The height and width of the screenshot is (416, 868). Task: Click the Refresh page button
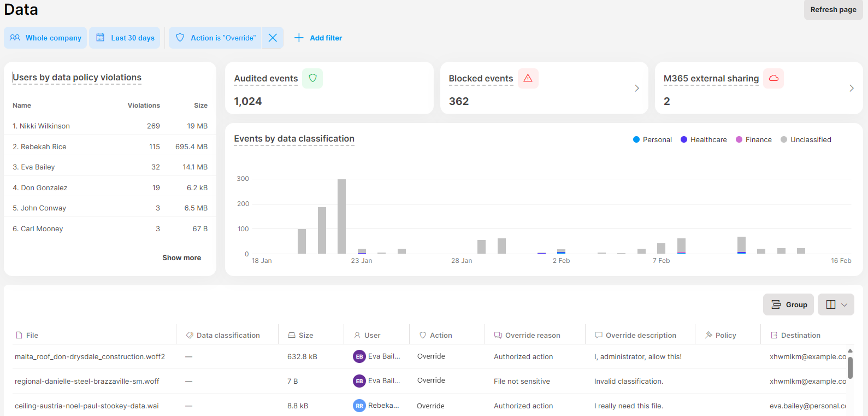pyautogui.click(x=833, y=10)
